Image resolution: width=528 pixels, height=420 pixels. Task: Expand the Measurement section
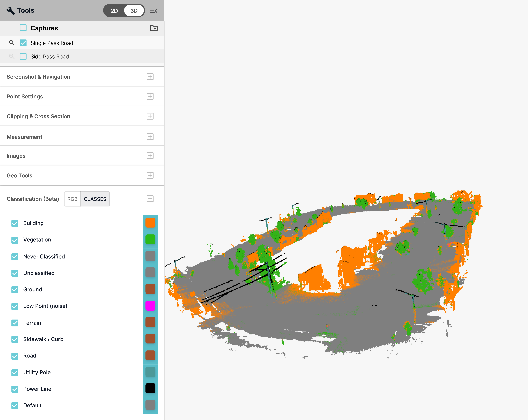150,137
